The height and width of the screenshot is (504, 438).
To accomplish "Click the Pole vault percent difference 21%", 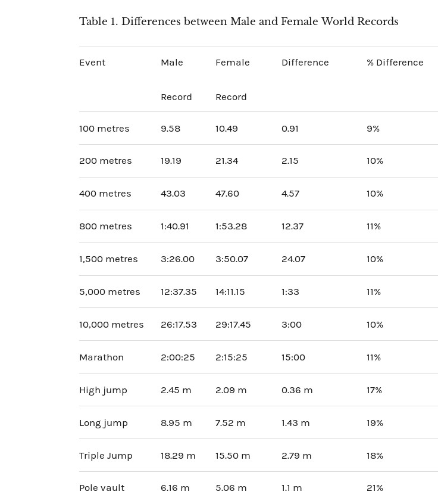I will point(374,488).
